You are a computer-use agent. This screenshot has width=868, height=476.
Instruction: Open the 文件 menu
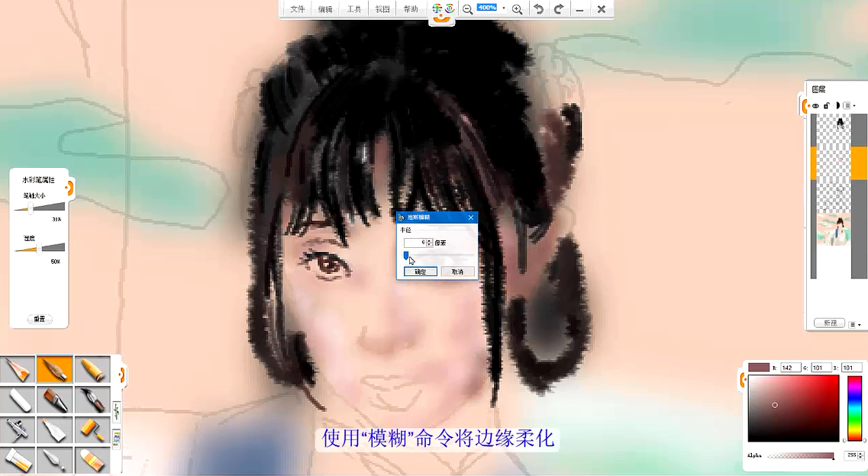[297, 9]
